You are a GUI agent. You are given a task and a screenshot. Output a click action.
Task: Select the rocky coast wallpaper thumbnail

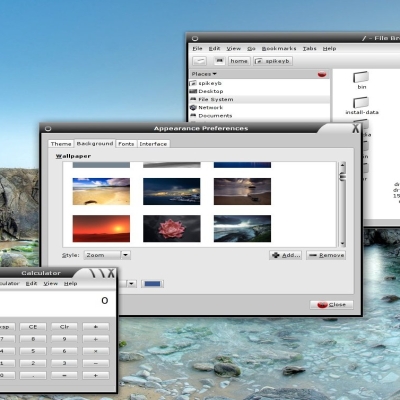tap(242, 229)
